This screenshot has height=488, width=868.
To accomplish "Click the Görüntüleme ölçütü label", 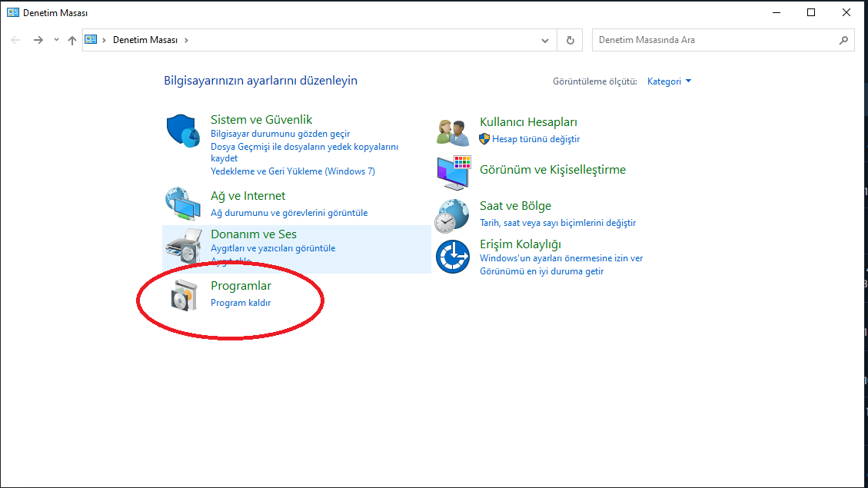I will click(x=595, y=81).
